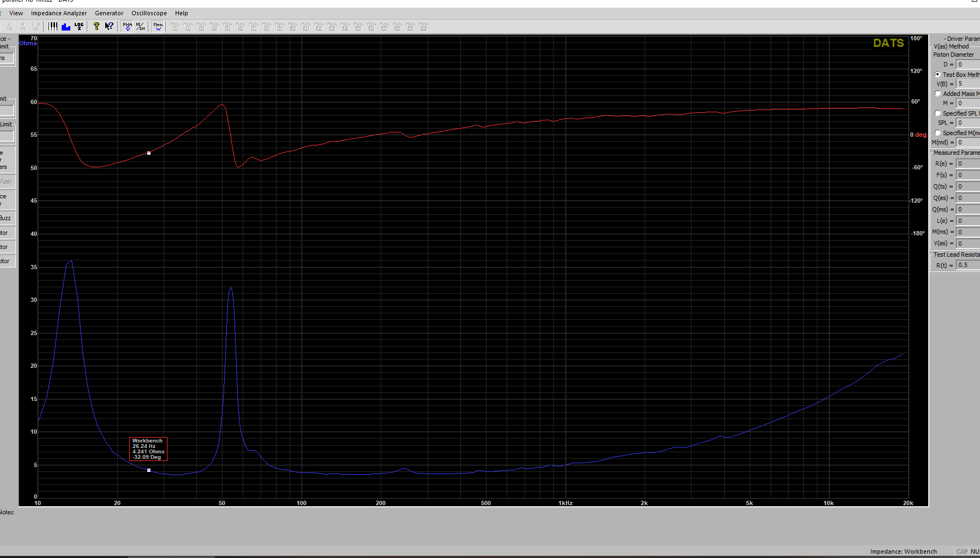Screen dimensions: 980x558
Task: Click the Buzz test button on left panel
Action: point(7,218)
